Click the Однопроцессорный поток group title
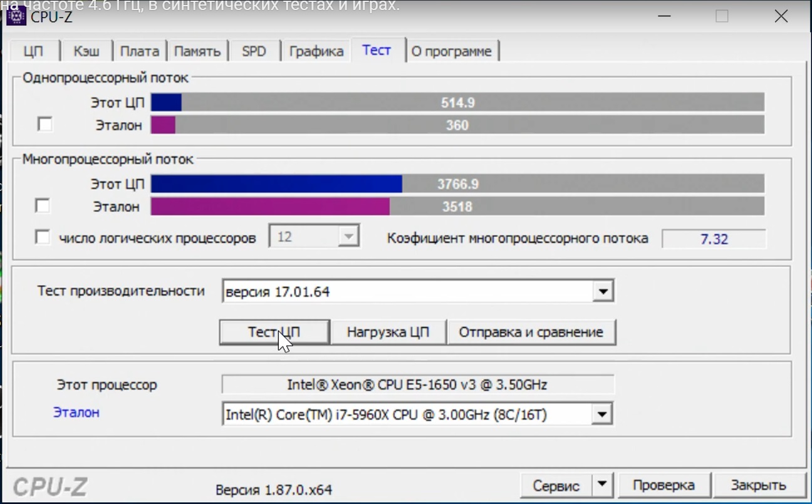 click(105, 78)
